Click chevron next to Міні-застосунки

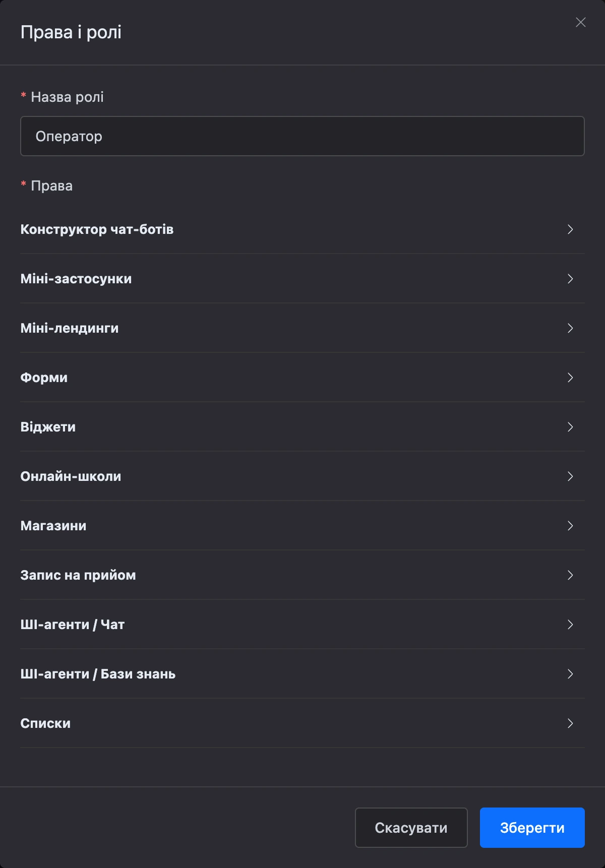click(x=570, y=279)
